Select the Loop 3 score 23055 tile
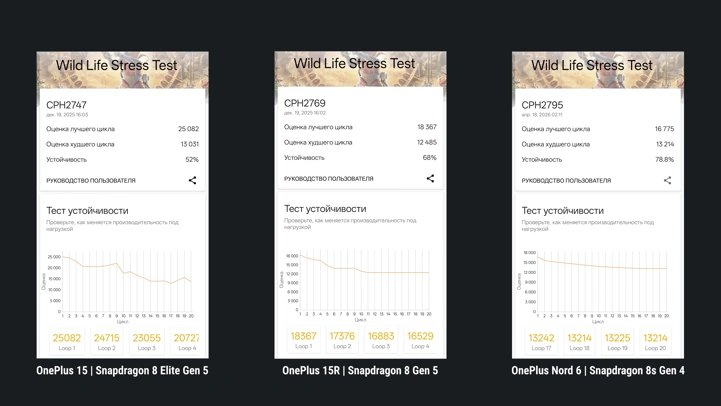The width and height of the screenshot is (721, 406). [147, 341]
